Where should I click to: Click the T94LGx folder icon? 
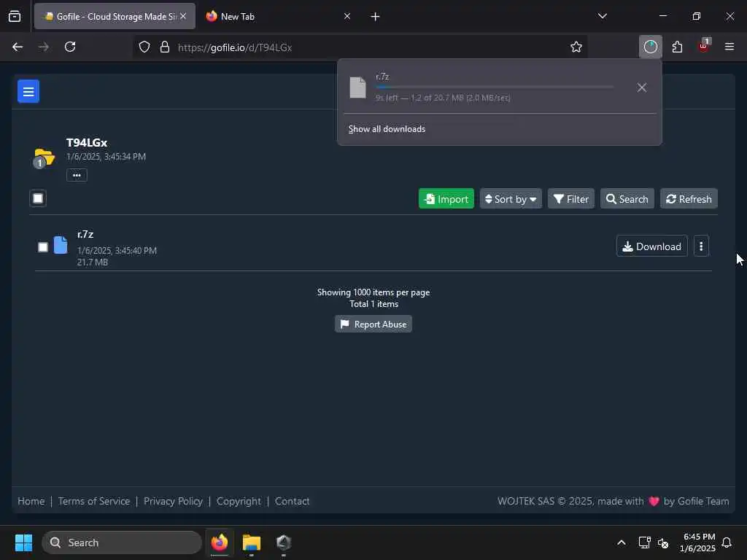(x=44, y=157)
